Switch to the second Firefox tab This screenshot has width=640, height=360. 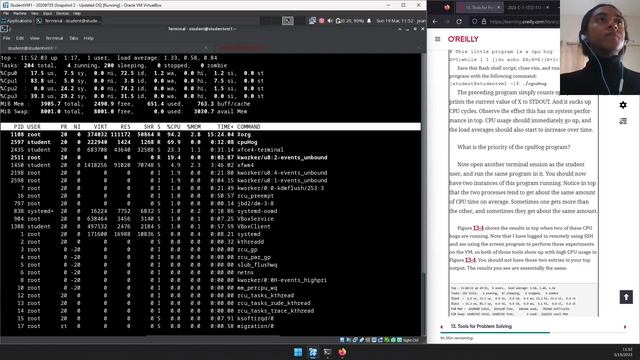(x=528, y=7)
